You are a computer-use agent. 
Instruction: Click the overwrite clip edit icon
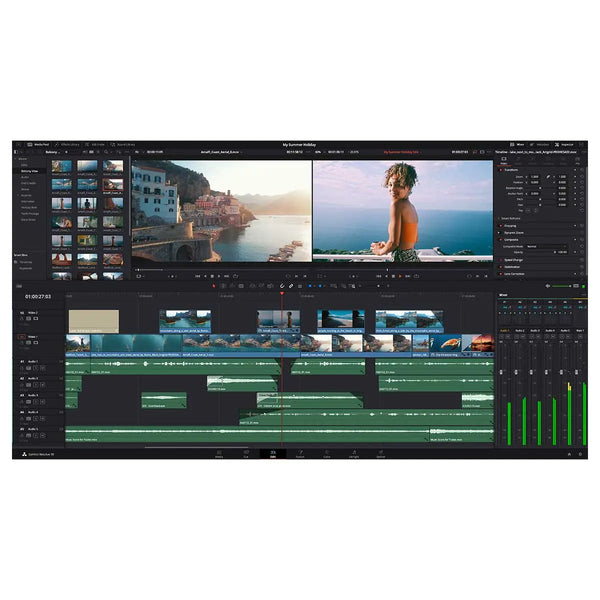coord(261,286)
